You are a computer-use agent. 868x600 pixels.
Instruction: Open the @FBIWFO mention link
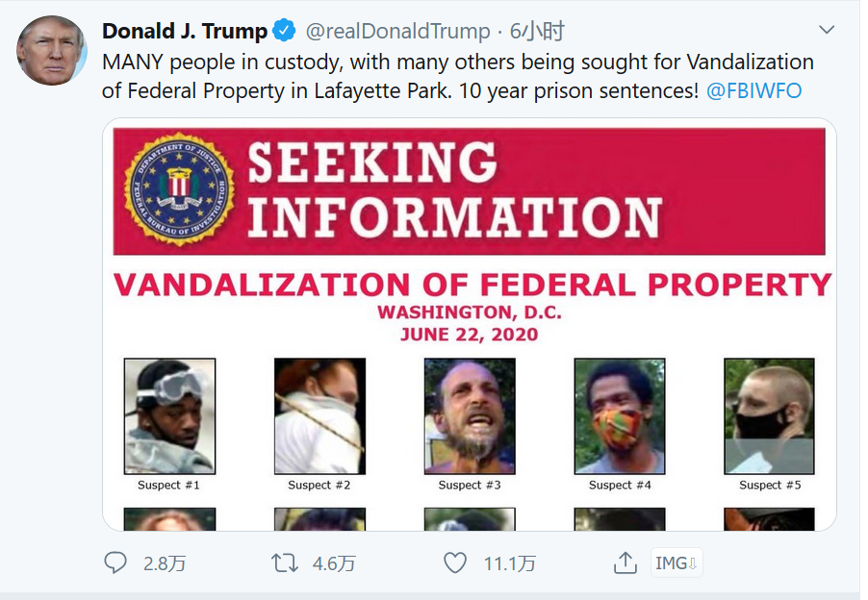(x=753, y=91)
